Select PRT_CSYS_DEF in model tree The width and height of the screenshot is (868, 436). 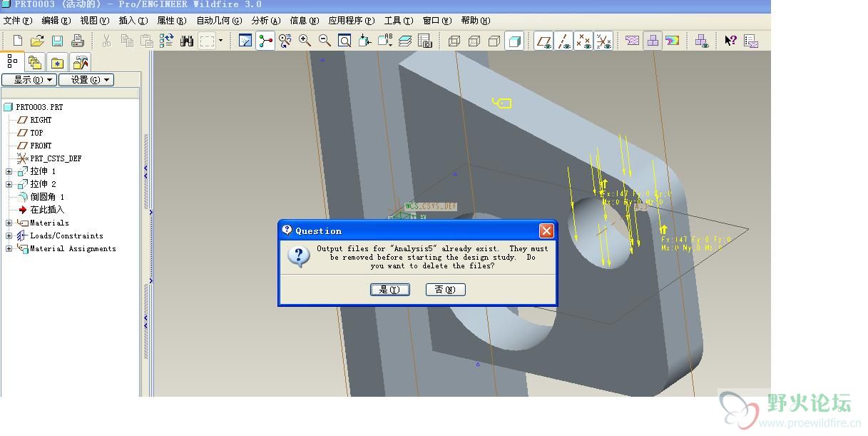[56, 158]
